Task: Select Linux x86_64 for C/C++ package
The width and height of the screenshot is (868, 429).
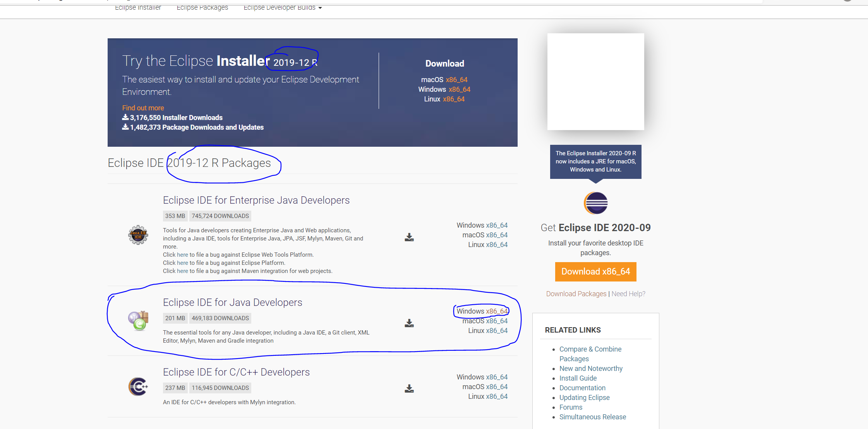Action: [x=497, y=396]
